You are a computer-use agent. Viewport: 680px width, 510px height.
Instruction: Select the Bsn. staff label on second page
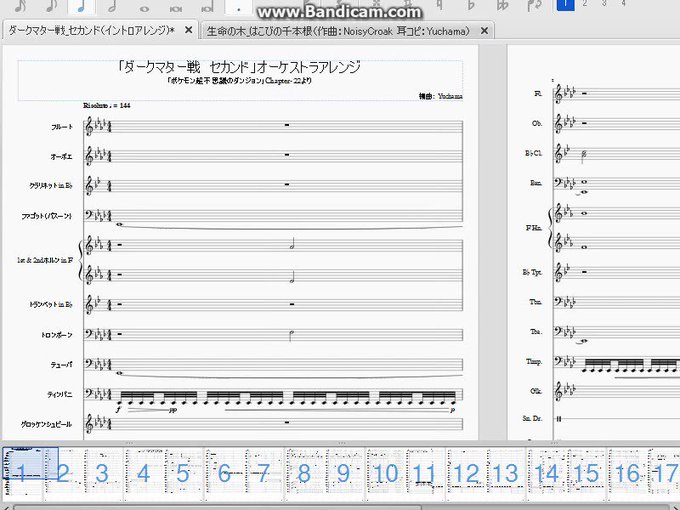click(536, 183)
